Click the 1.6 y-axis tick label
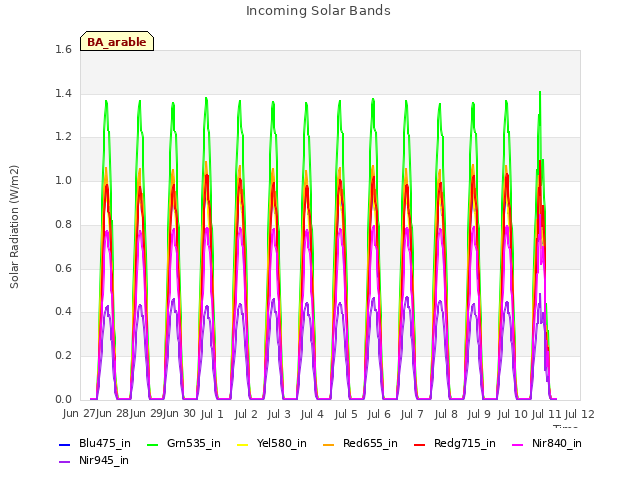The height and width of the screenshot is (480, 640). click(x=63, y=49)
